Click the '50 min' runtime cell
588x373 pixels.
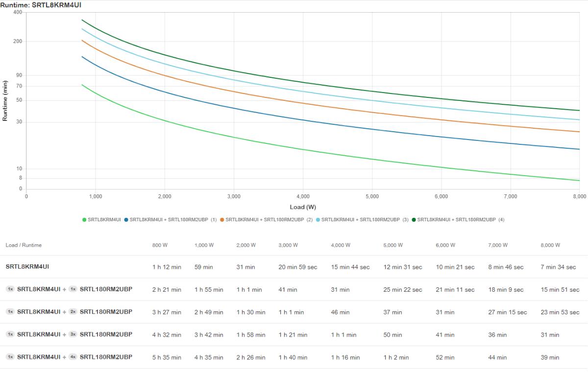point(393,335)
